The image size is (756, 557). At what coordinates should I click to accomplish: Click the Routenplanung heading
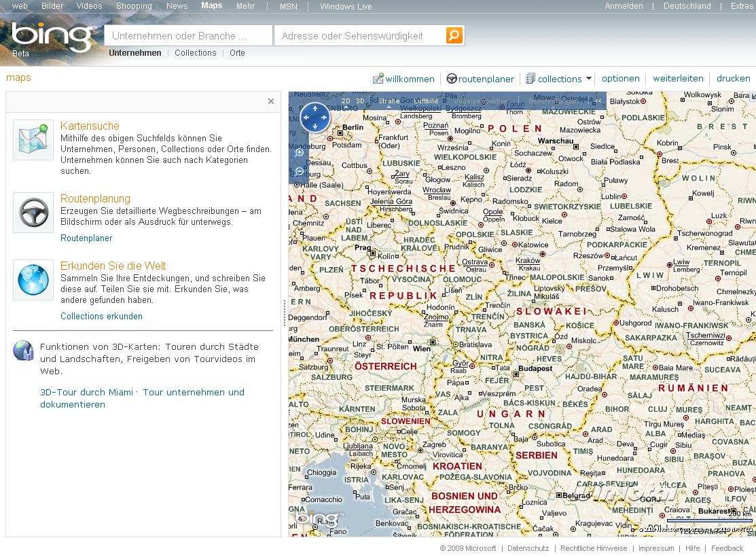96,199
